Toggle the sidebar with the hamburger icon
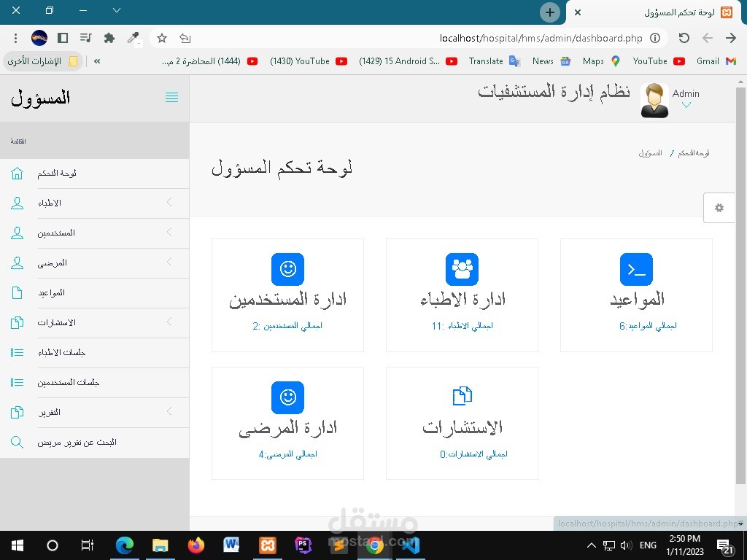747x560 pixels. (x=172, y=98)
